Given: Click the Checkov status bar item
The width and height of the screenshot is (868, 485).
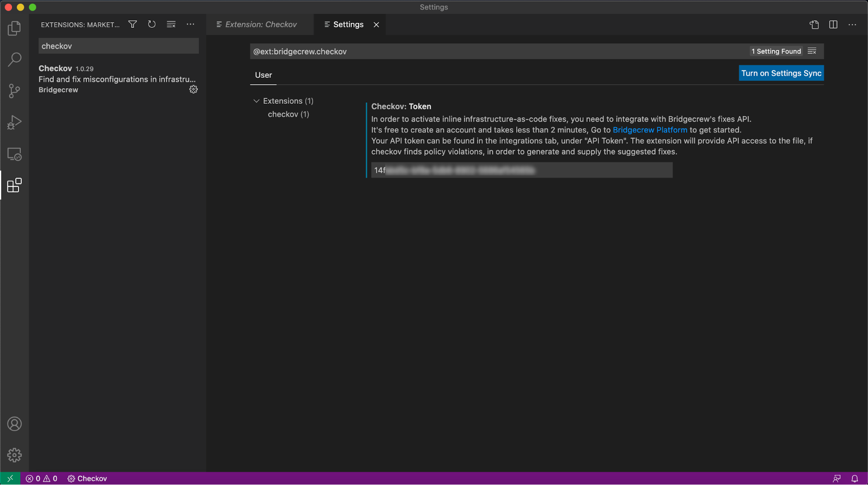Looking at the screenshot, I should pyautogui.click(x=87, y=478).
